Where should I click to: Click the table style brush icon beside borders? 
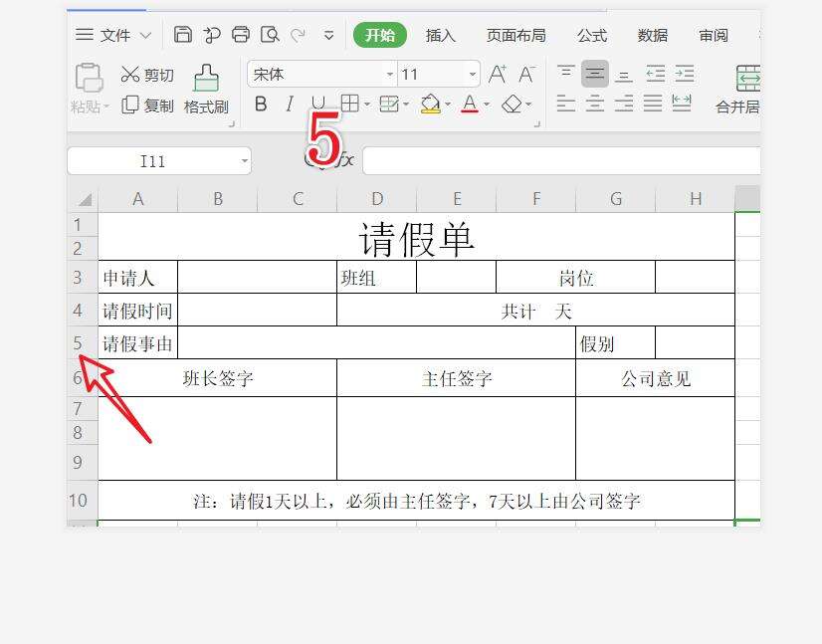389,104
